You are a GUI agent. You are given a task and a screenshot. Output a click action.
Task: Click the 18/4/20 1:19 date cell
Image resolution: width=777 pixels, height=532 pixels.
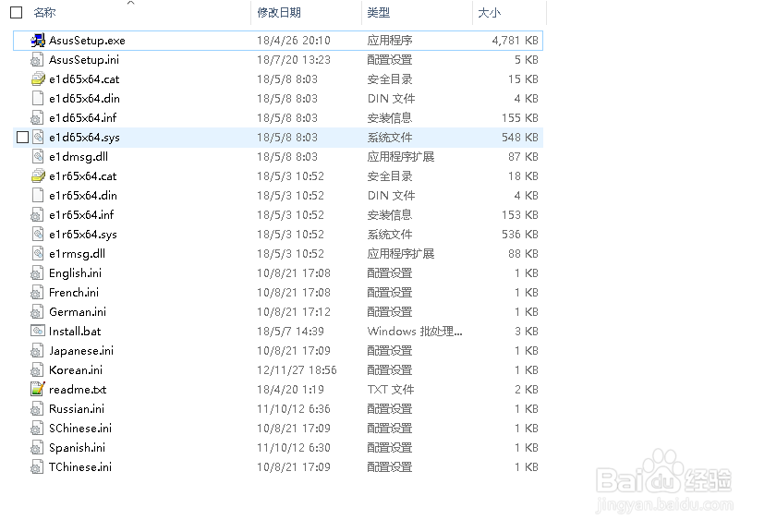coord(290,390)
